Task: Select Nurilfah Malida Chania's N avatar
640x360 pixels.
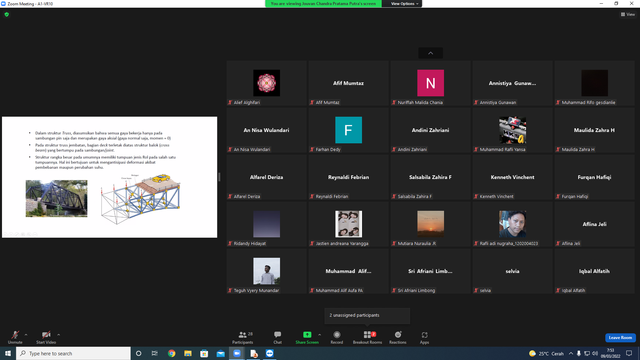Action: coord(430,83)
